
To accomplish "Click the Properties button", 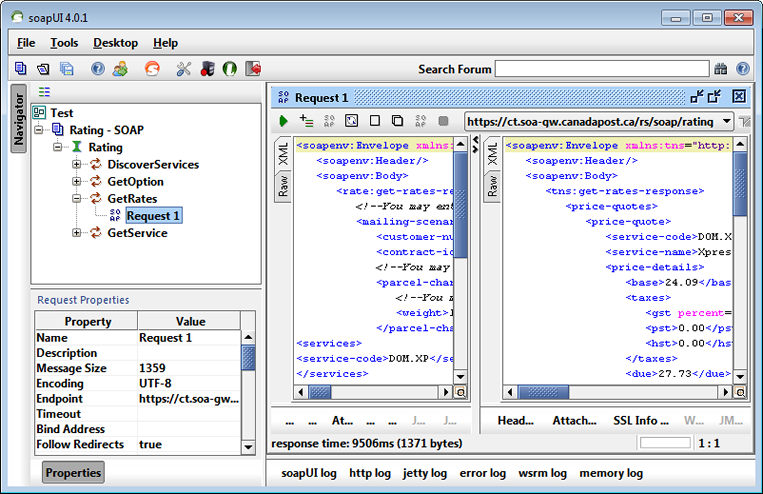I will [73, 473].
